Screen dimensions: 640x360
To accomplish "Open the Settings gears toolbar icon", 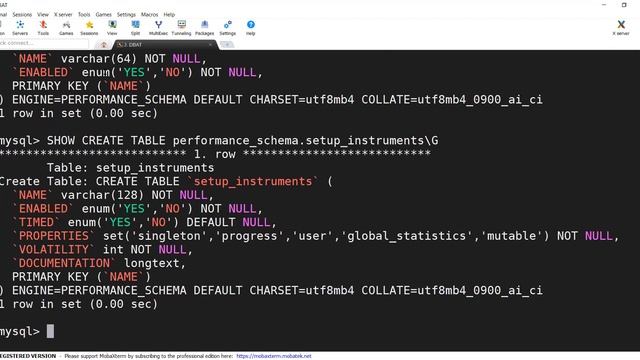I will click(x=228, y=28).
